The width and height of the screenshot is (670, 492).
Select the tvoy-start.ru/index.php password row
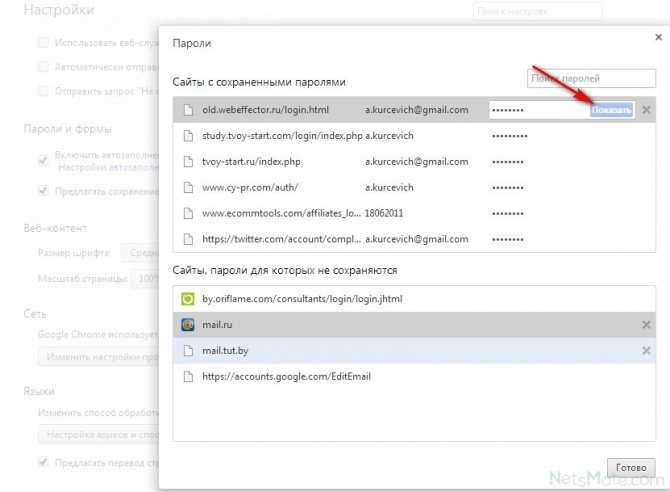point(400,161)
